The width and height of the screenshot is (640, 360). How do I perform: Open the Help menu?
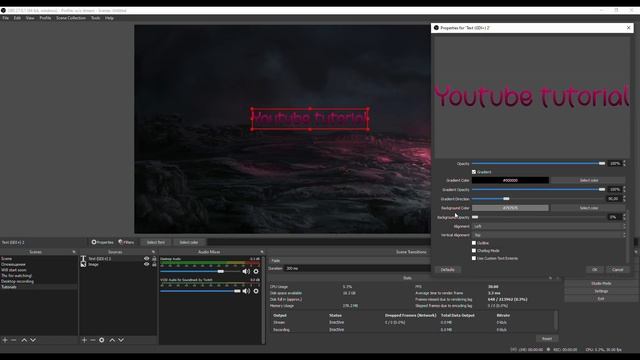pyautogui.click(x=109, y=18)
